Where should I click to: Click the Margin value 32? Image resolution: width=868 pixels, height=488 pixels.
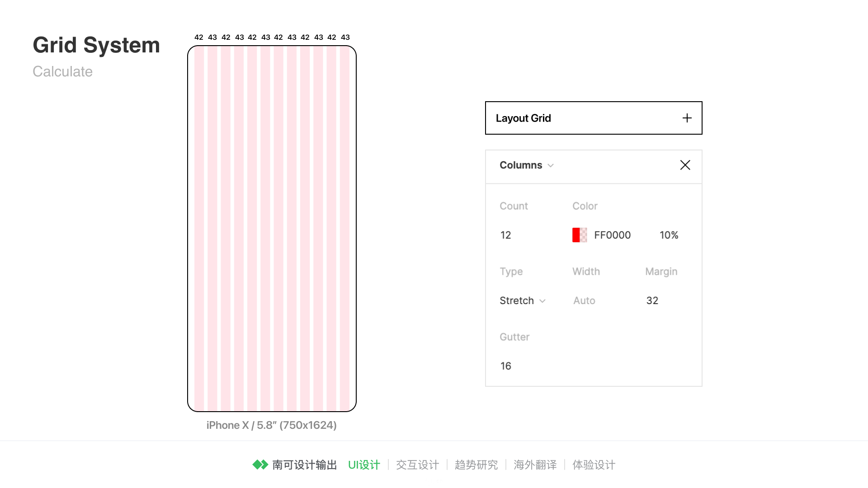(652, 301)
